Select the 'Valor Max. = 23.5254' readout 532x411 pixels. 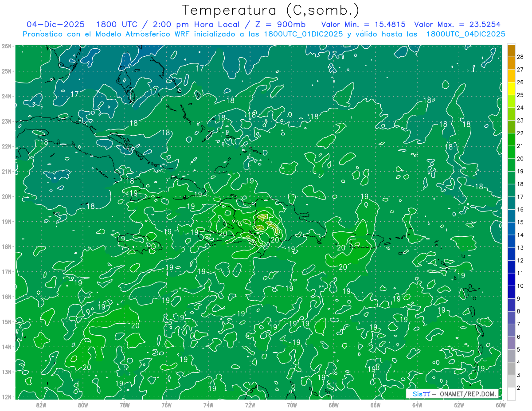[x=457, y=25]
